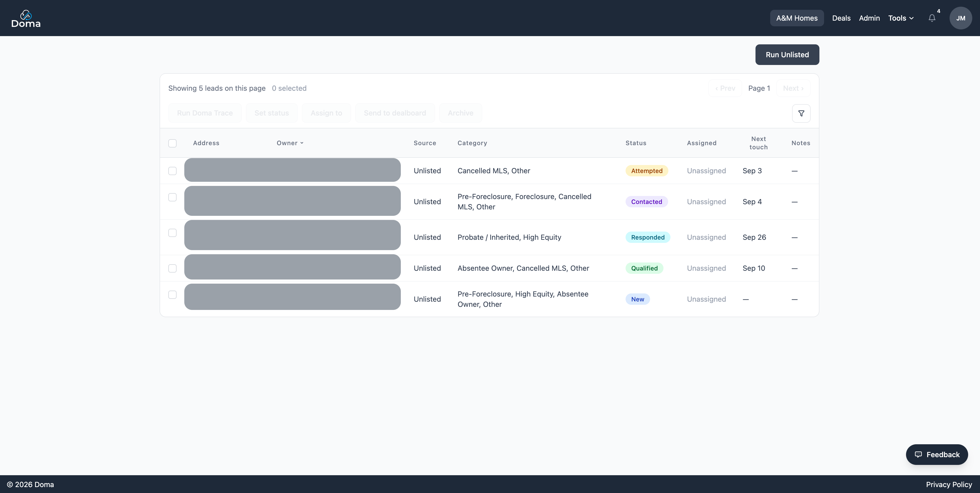Image resolution: width=980 pixels, height=493 pixels.
Task: Click the New status color badge
Action: click(638, 299)
